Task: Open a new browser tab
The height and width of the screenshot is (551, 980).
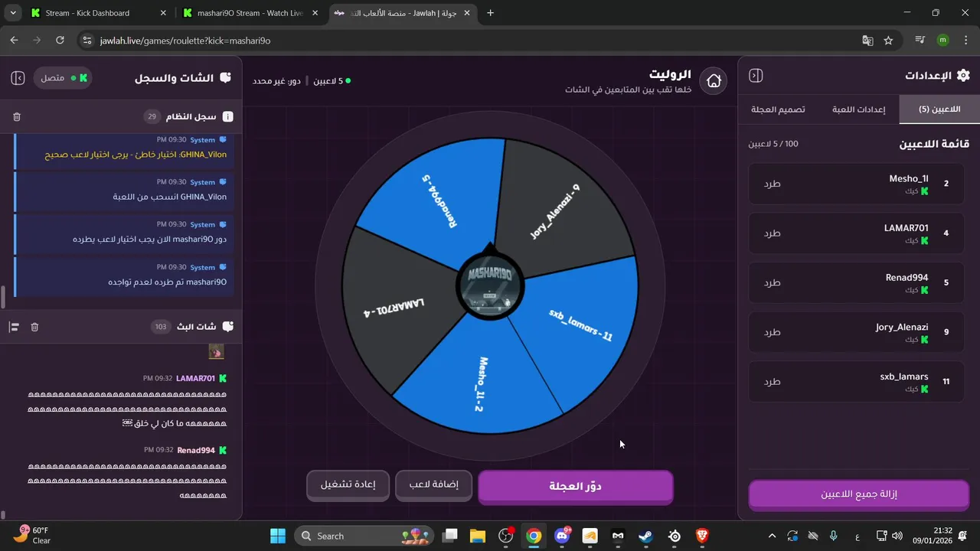Action: [490, 13]
